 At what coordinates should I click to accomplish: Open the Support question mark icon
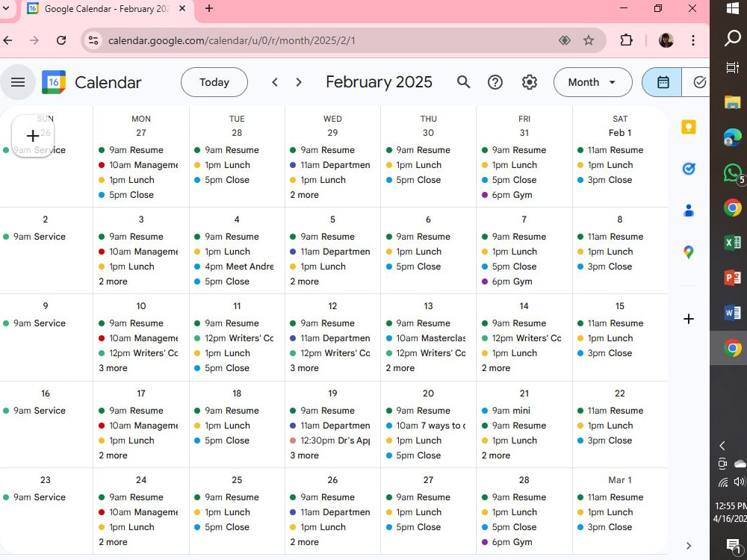coord(495,82)
